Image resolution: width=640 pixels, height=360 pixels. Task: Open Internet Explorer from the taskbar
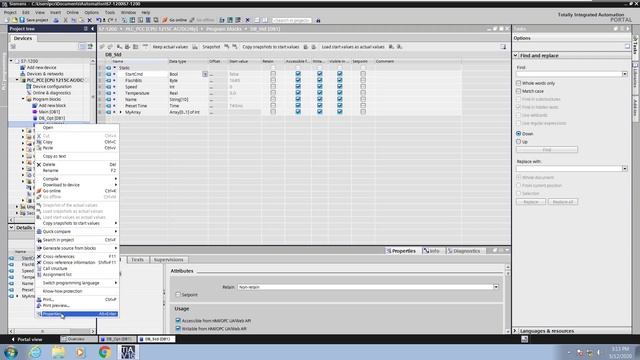(x=35, y=352)
